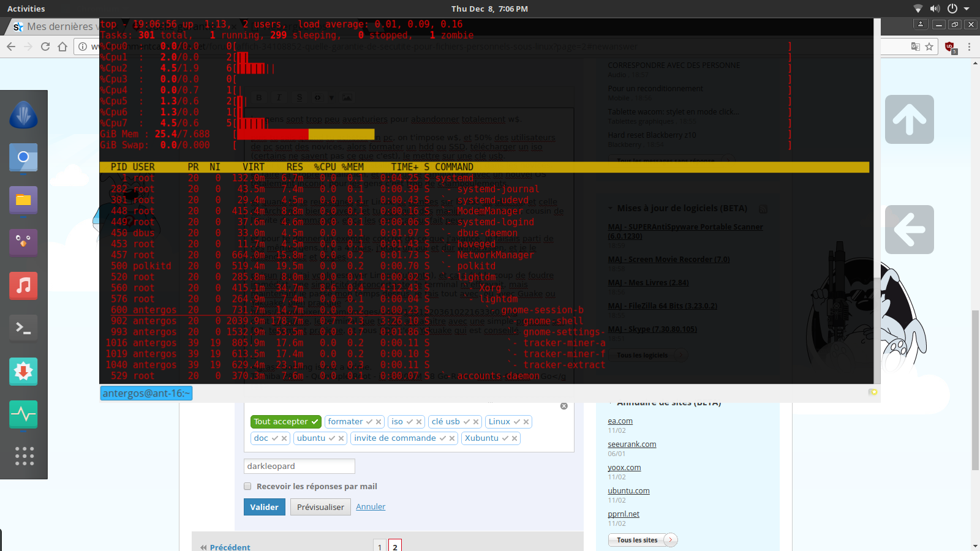Open the system power menu arrow
980x551 pixels.
click(967, 9)
